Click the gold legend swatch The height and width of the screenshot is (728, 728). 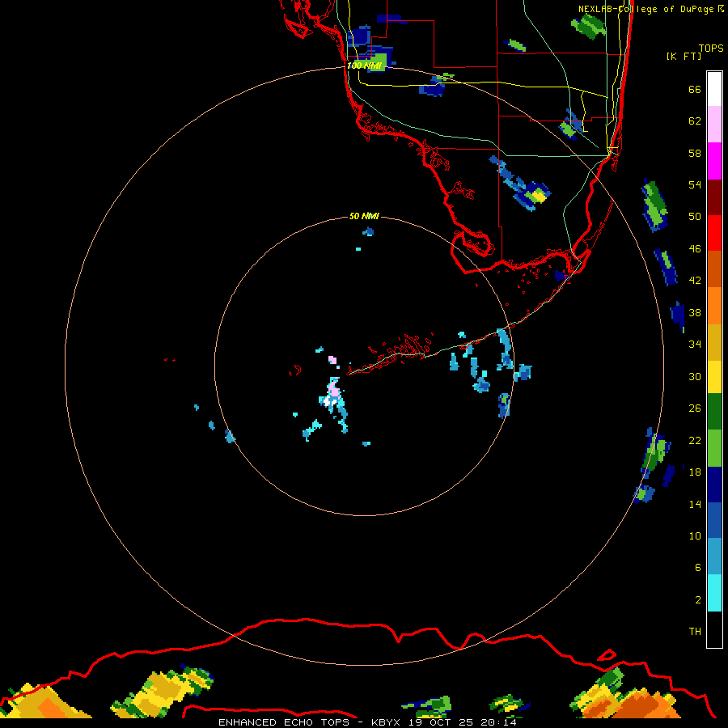click(x=714, y=342)
